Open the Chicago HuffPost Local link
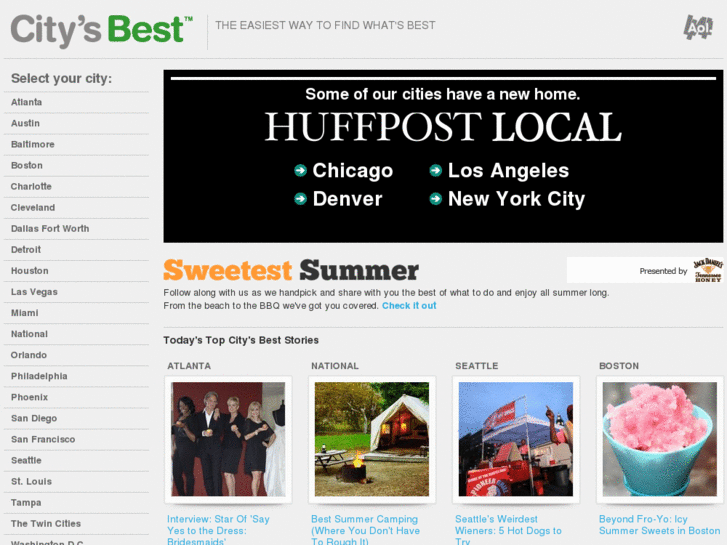Viewport: 727px width, 545px height. pos(352,171)
